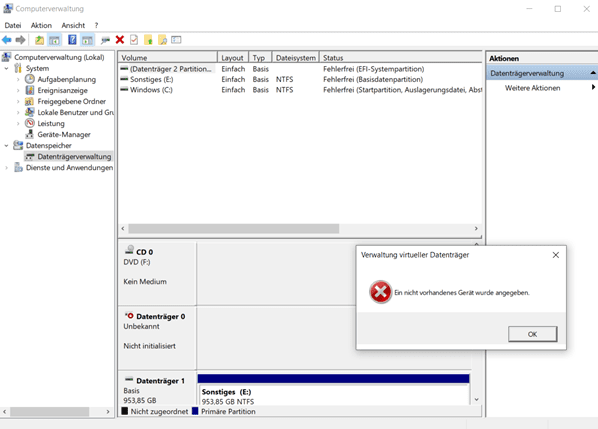Click the Datenträger 1 disk icon
The height and width of the screenshot is (429, 598).
(129, 380)
